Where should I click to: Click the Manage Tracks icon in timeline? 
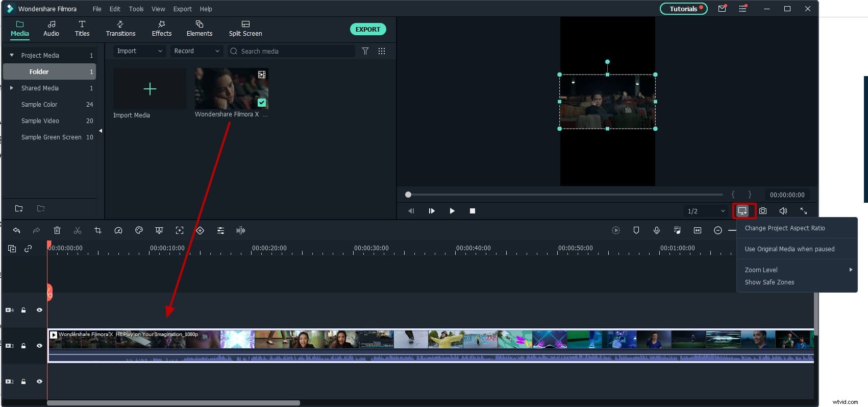pos(12,249)
